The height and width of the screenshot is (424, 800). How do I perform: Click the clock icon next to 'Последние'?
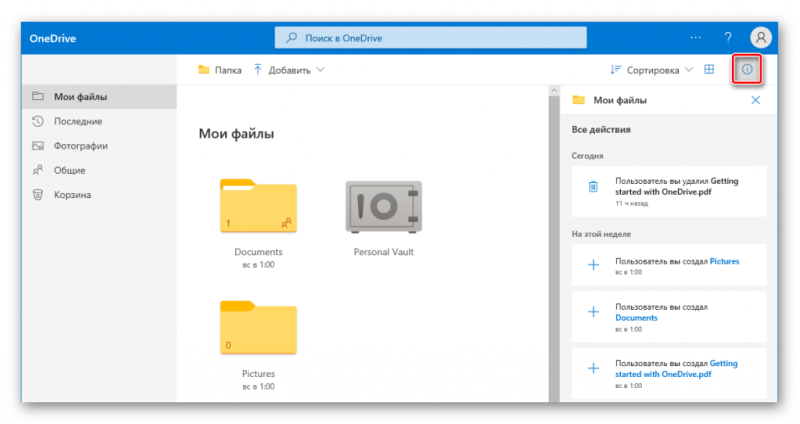pos(38,121)
